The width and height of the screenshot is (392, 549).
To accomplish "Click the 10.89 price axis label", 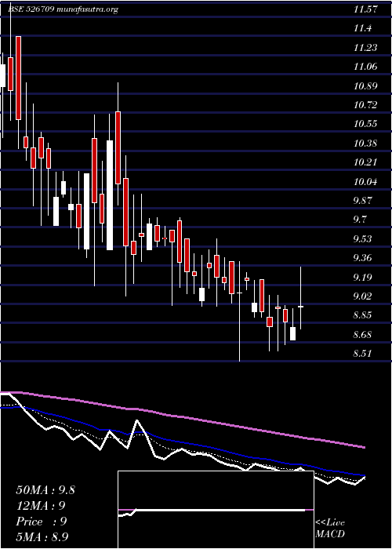I will pos(365,85).
